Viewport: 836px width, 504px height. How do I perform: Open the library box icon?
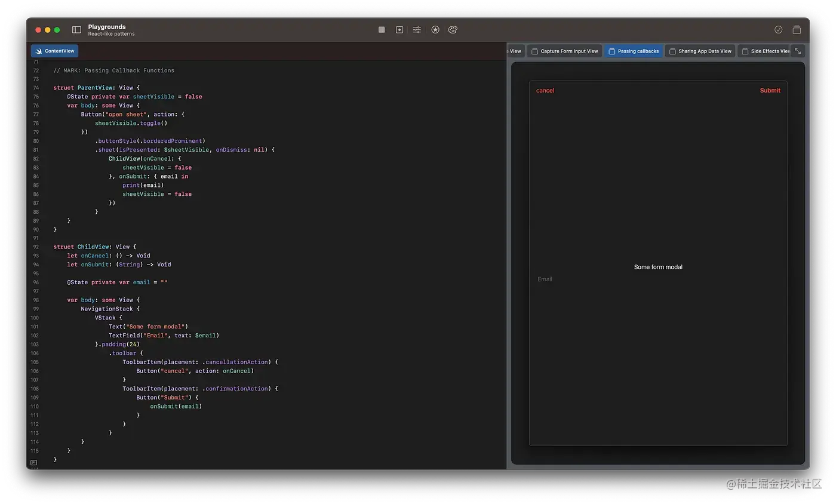click(797, 30)
